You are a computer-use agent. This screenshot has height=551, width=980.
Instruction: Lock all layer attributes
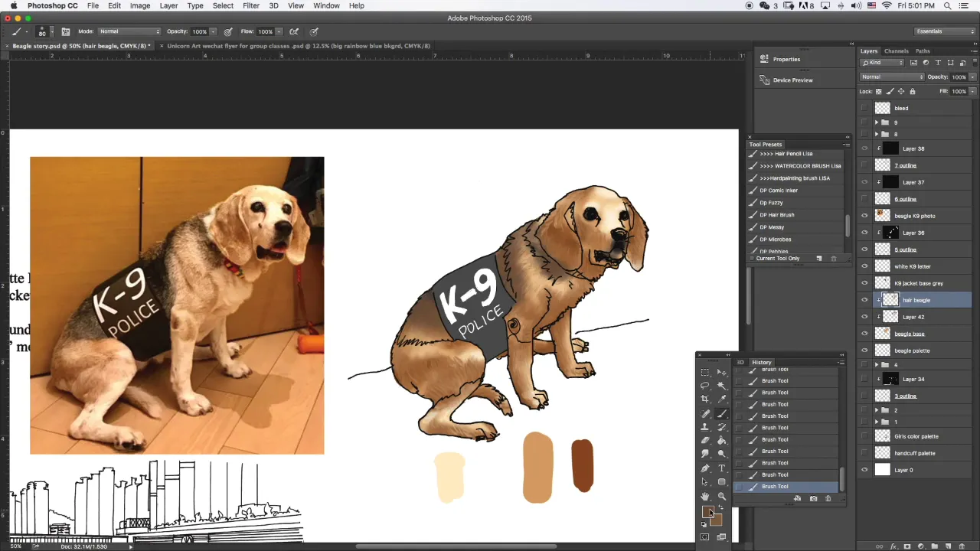(913, 91)
